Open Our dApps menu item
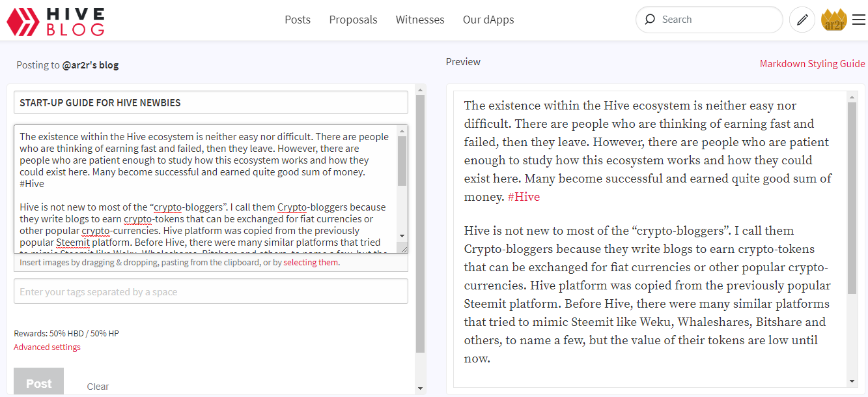 point(488,20)
